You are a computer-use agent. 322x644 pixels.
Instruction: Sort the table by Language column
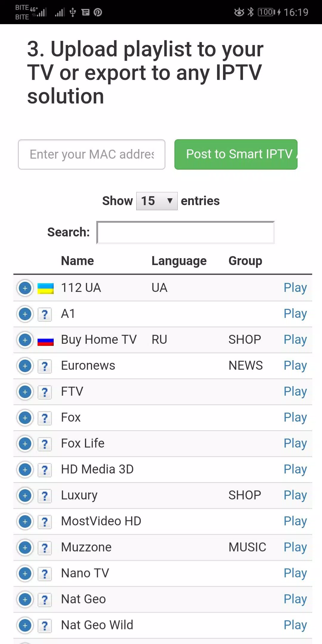point(179,261)
